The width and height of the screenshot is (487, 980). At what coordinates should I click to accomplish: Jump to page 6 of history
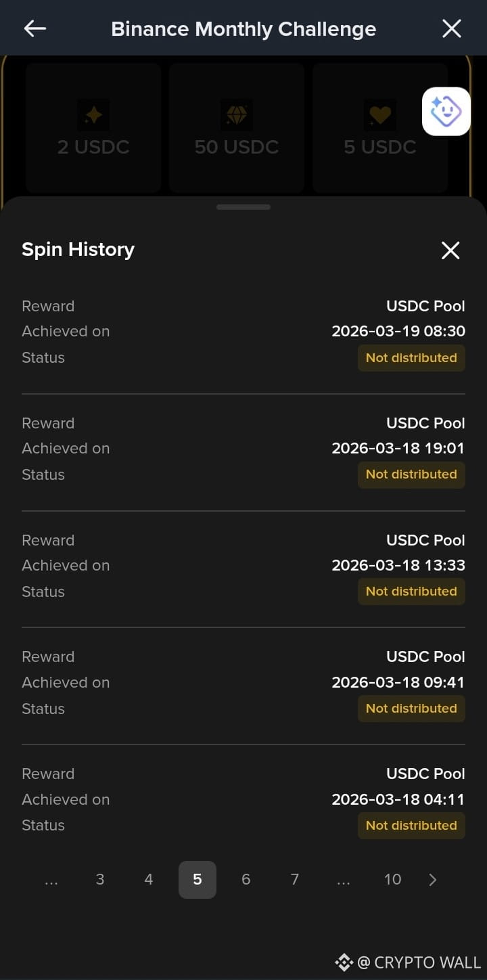pyautogui.click(x=246, y=880)
